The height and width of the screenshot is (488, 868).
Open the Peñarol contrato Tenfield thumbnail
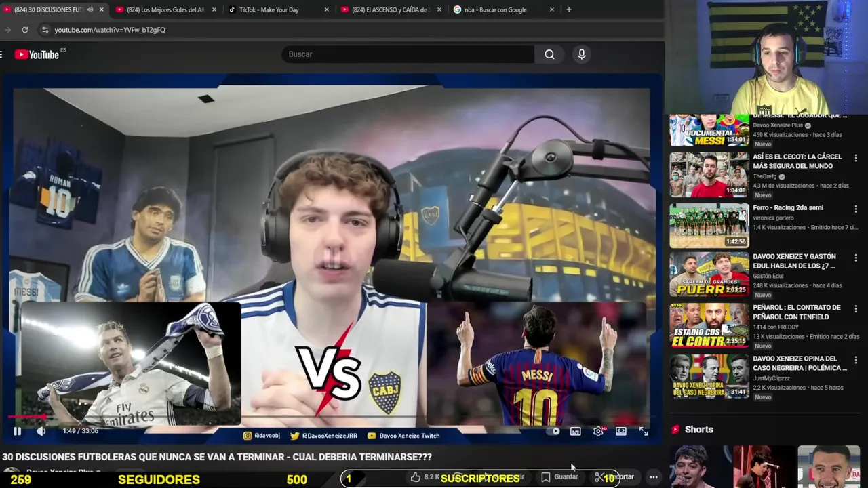pyautogui.click(x=709, y=325)
